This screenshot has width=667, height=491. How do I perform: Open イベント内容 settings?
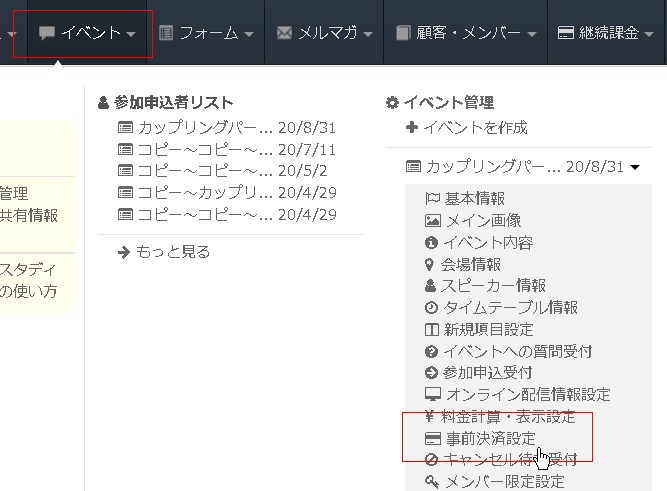(x=488, y=243)
